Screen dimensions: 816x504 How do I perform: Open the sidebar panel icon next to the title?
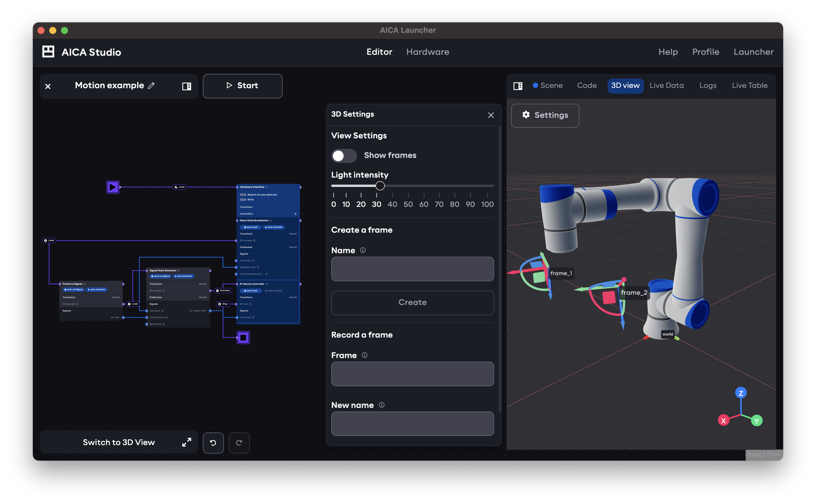click(x=186, y=86)
